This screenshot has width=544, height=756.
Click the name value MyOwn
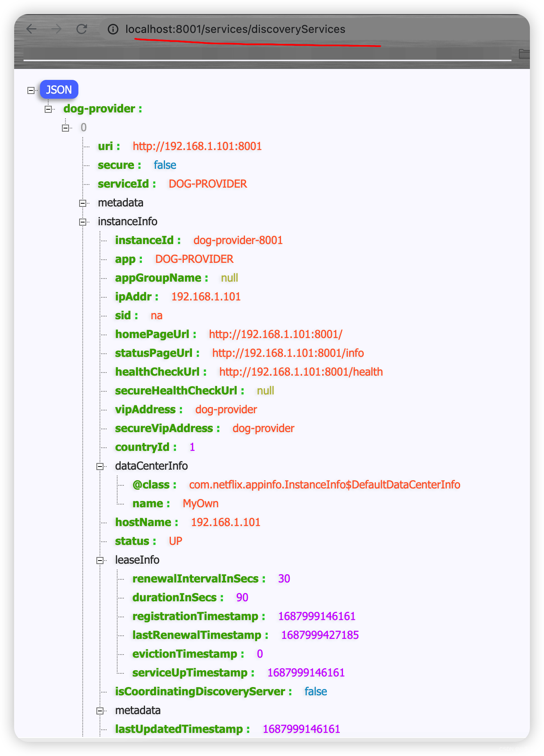coord(201,503)
